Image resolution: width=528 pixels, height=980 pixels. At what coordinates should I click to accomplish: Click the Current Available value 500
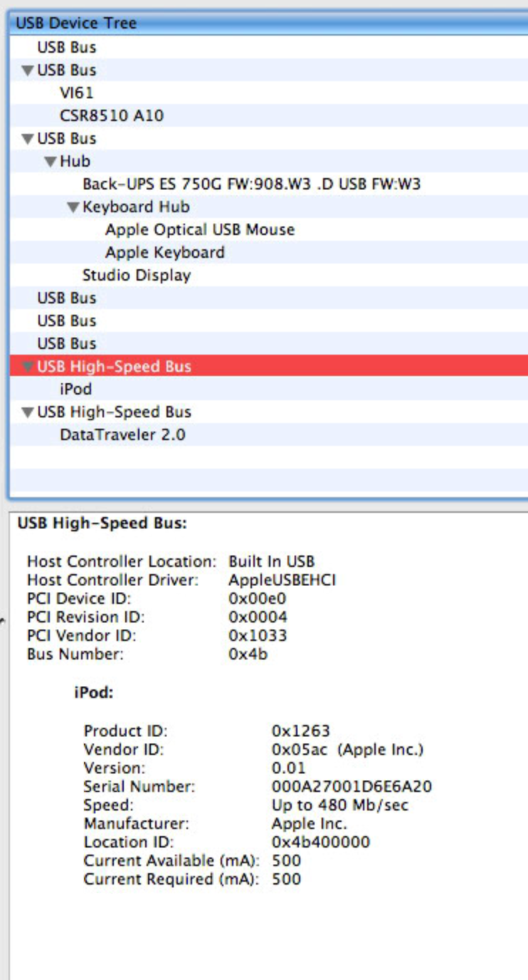[x=286, y=860]
